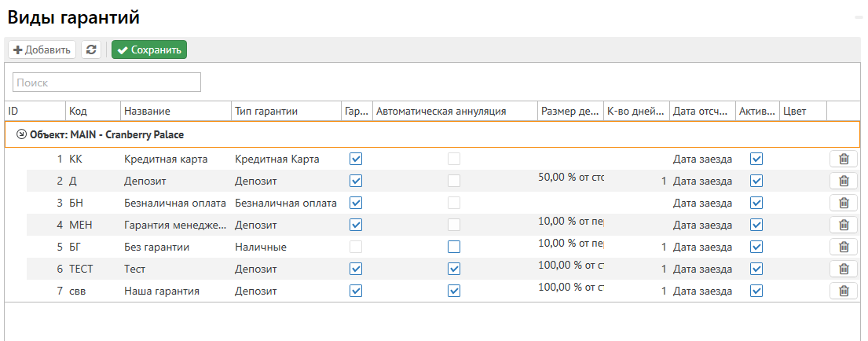Click the green Сохранить button

149,49
